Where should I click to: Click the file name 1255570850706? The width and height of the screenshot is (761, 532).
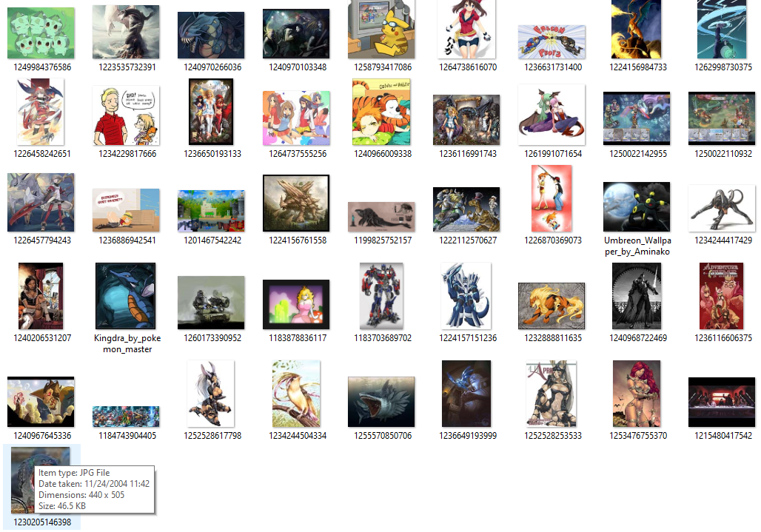(383, 436)
